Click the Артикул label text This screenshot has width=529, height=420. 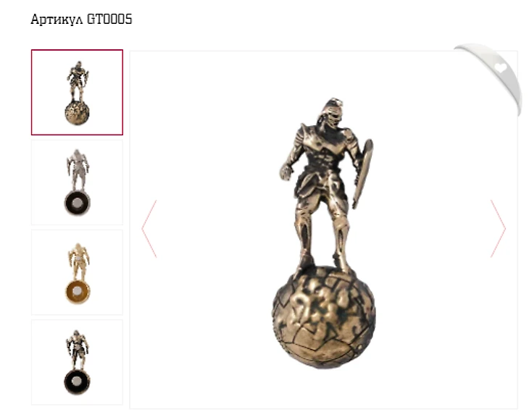[57, 20]
